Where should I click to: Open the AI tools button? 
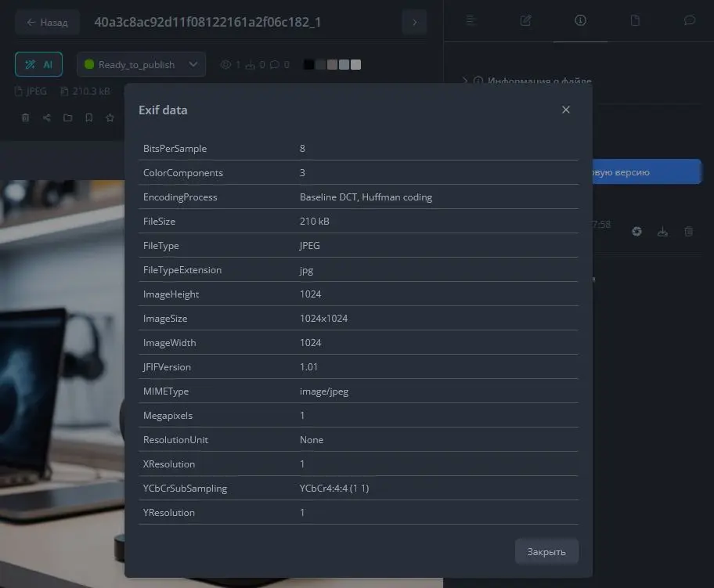[38, 64]
